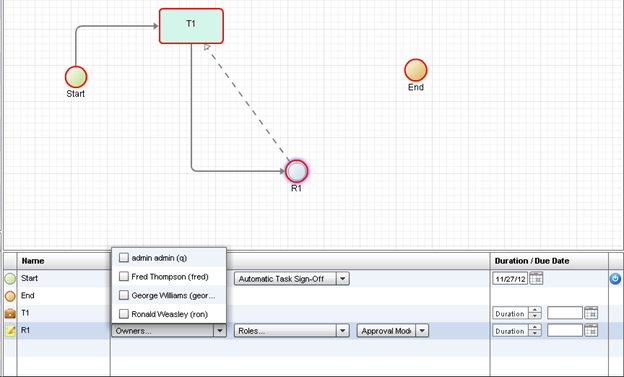Click the R1 row notepad icon

[10, 330]
